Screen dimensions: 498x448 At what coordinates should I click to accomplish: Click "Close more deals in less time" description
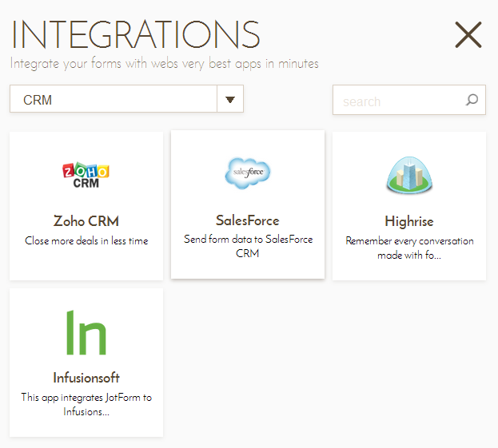click(x=86, y=240)
